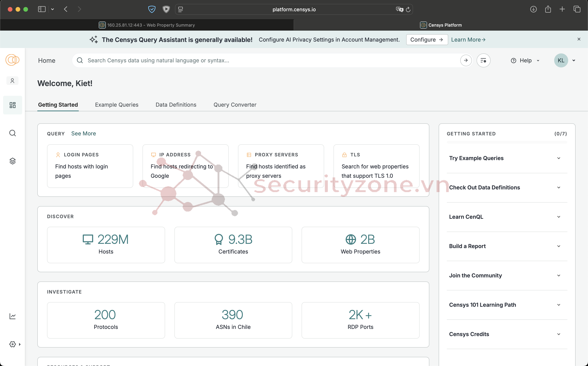Open the 2K+ RDP Ports card
This screenshot has width=588, height=366.
click(x=360, y=320)
